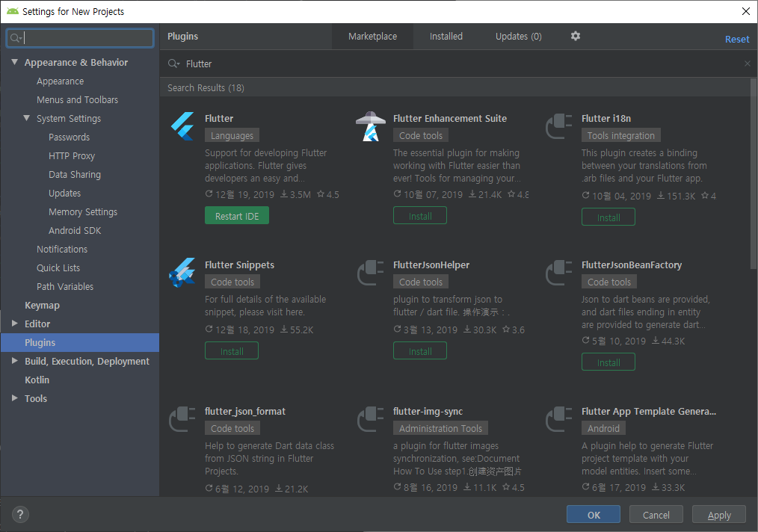
Task: Select Plugins in the sidebar
Action: click(x=80, y=342)
